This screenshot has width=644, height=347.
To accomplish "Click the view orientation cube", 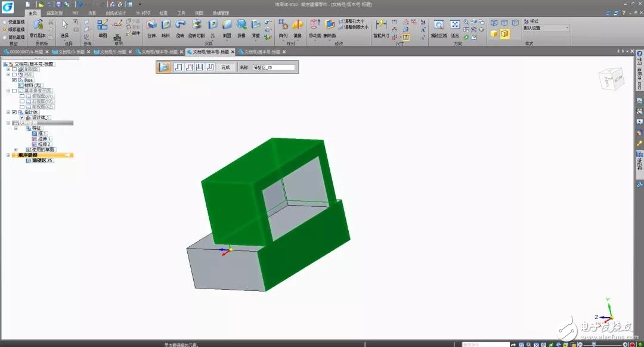I will [x=611, y=79].
